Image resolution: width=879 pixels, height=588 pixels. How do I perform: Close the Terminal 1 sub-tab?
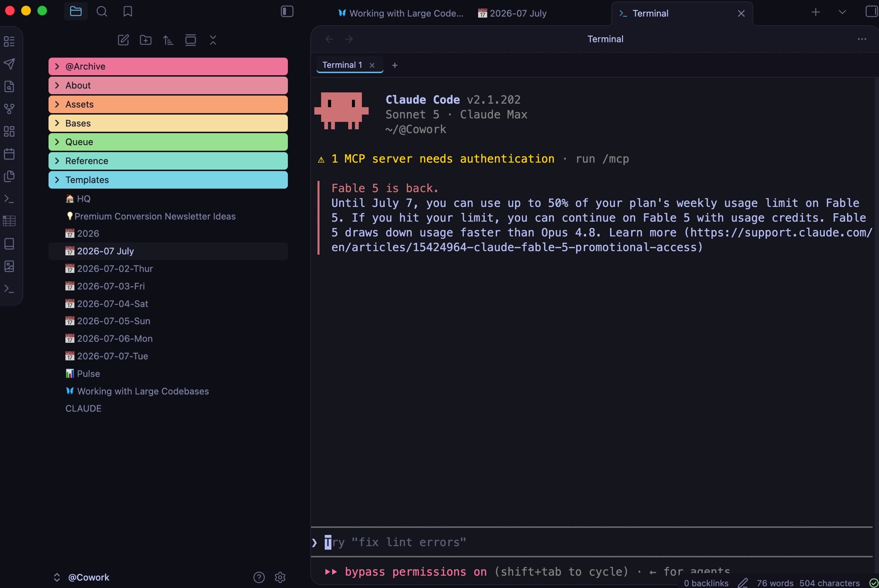point(372,65)
